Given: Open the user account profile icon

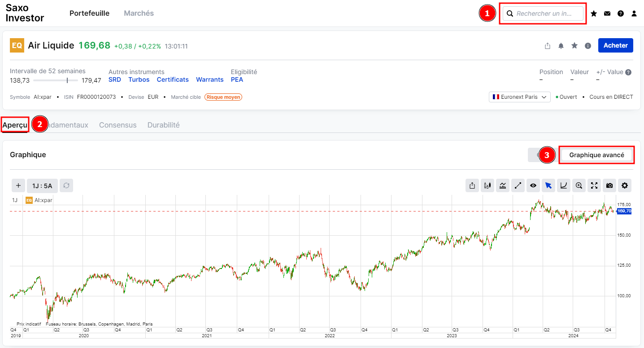Looking at the screenshot, I should click(634, 13).
